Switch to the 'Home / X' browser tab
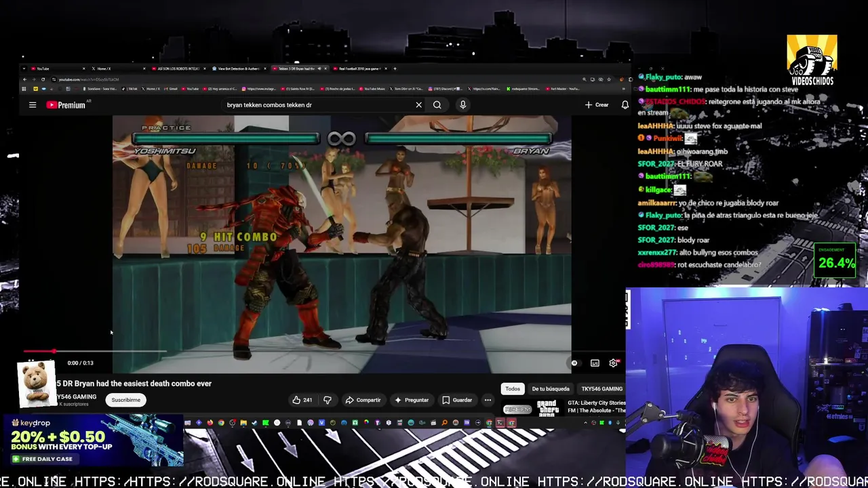This screenshot has width=868, height=488. [x=117, y=68]
